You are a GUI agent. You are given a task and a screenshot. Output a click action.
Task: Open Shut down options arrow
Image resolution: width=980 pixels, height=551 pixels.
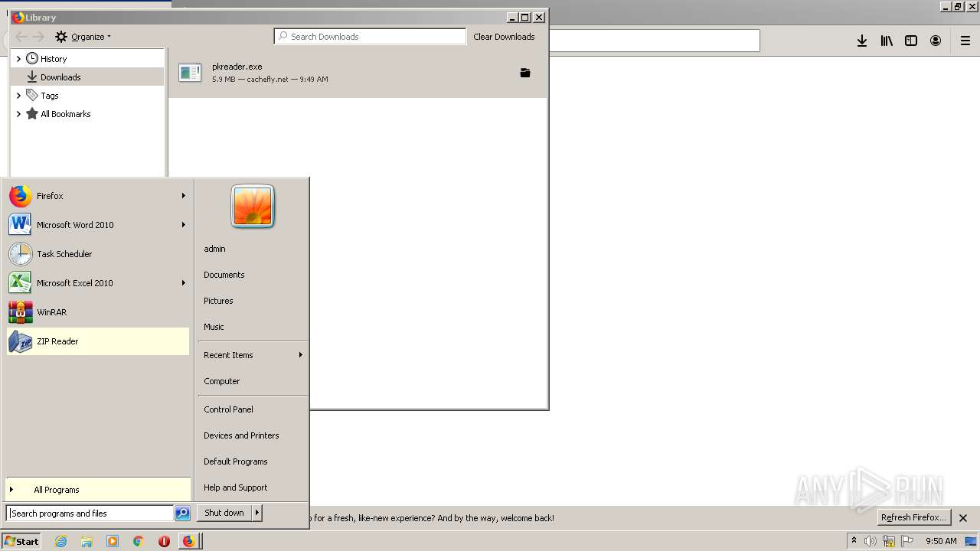[257, 513]
